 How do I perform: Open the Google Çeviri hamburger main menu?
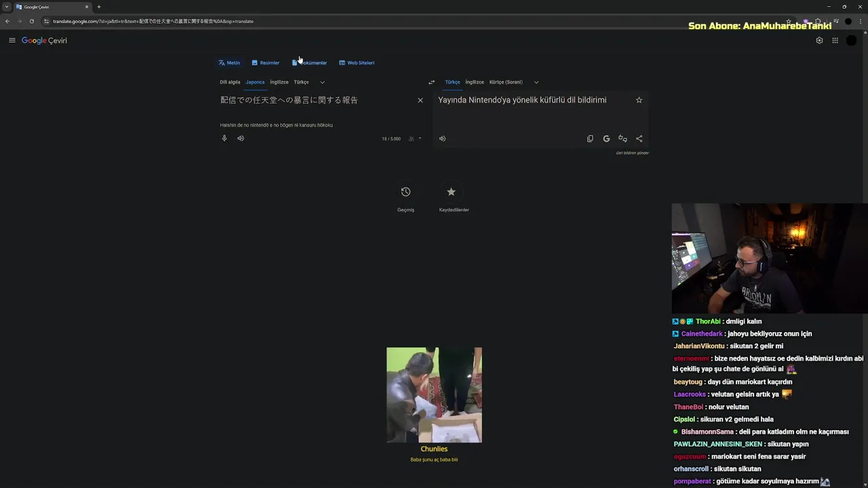pyautogui.click(x=12, y=41)
